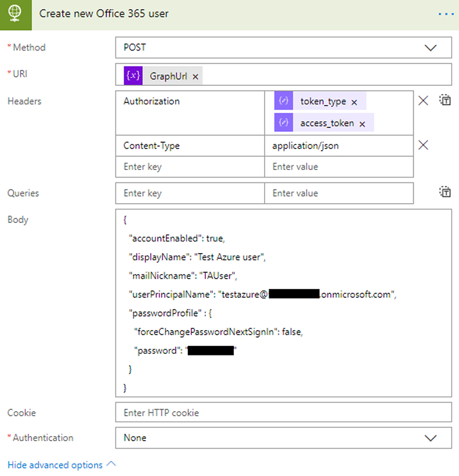This screenshot has width=459, height=476.
Task: Click inside the Body JSON text area
Action: click(x=283, y=302)
